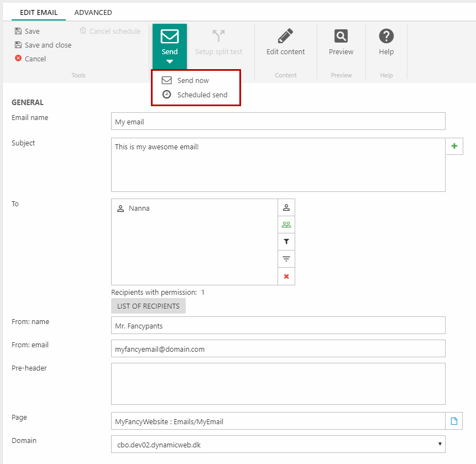Image resolution: width=476 pixels, height=464 pixels.
Task: Click the Save icon in Tools
Action: coord(18,32)
